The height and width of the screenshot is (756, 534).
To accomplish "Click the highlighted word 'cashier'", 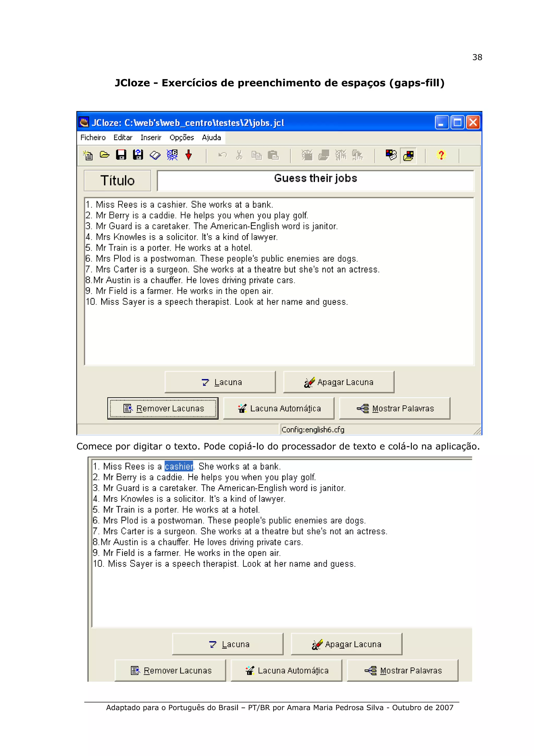I will 179,466.
